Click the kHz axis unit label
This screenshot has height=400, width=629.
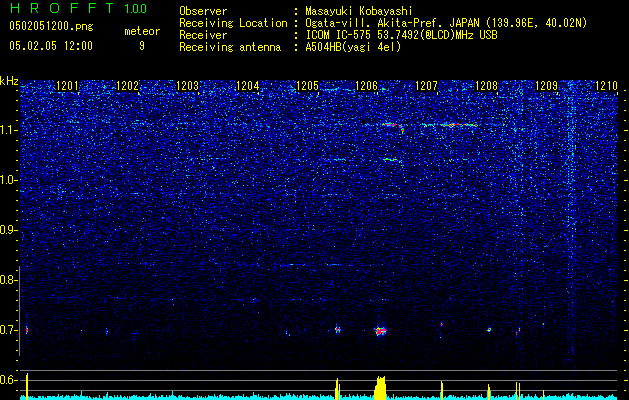(9, 81)
